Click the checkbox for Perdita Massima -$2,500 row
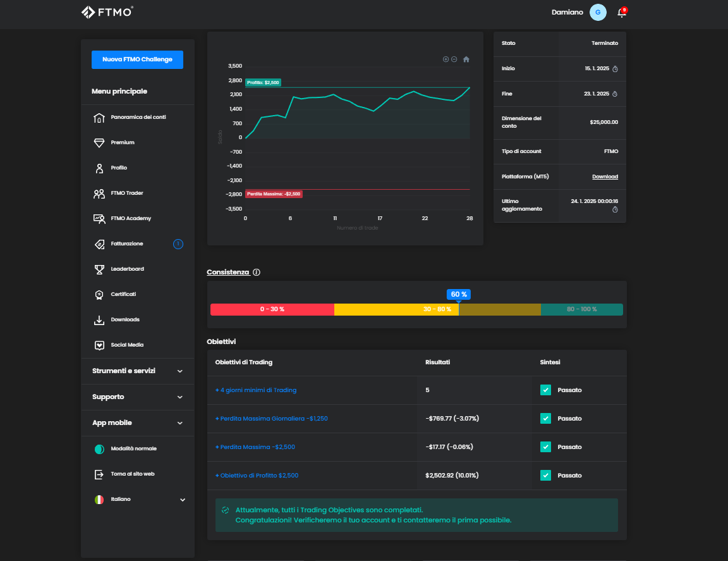Screen dimensions: 728x561 (x=545, y=447)
